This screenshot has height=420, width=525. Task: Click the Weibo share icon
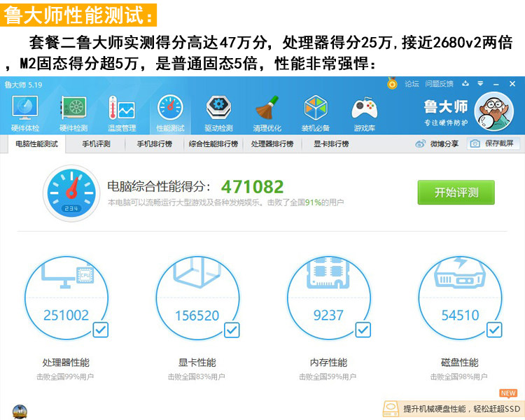420,143
